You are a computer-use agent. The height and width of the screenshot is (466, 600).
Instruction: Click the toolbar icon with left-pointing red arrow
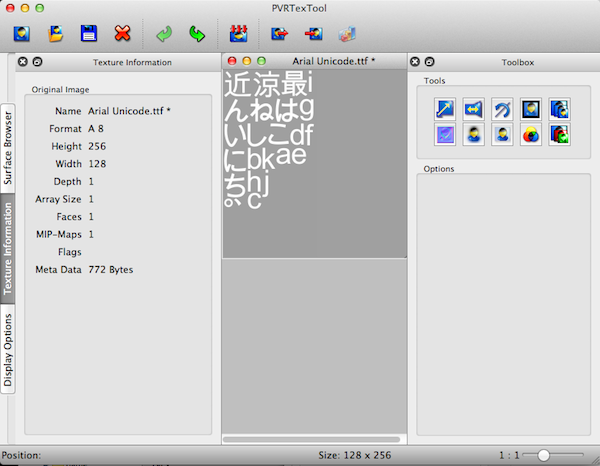click(x=314, y=34)
